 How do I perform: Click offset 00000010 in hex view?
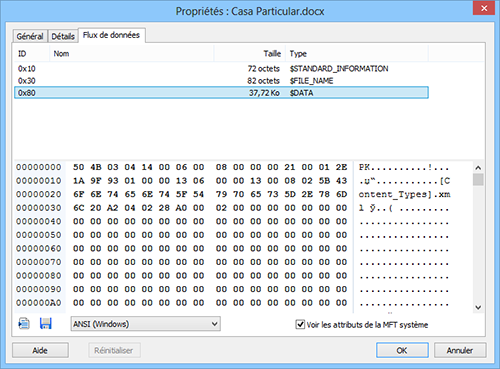(x=39, y=181)
